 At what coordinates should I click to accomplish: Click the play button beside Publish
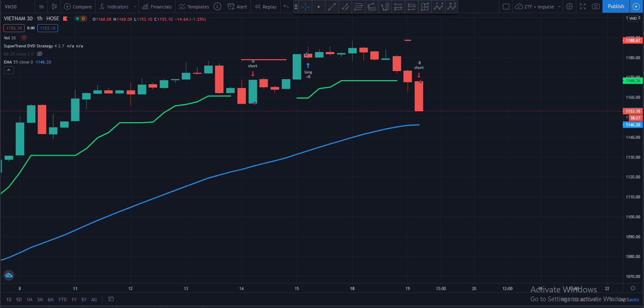(636, 6)
